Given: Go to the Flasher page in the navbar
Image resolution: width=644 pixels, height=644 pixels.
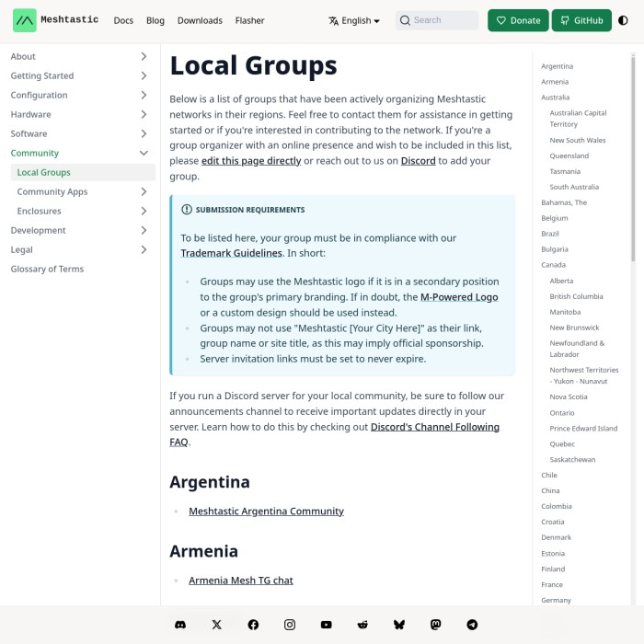Looking at the screenshot, I should 249,20.
